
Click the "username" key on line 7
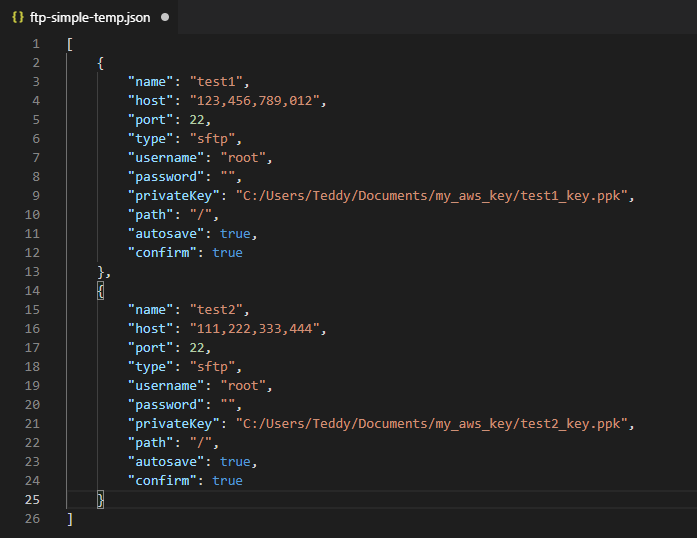click(x=166, y=158)
